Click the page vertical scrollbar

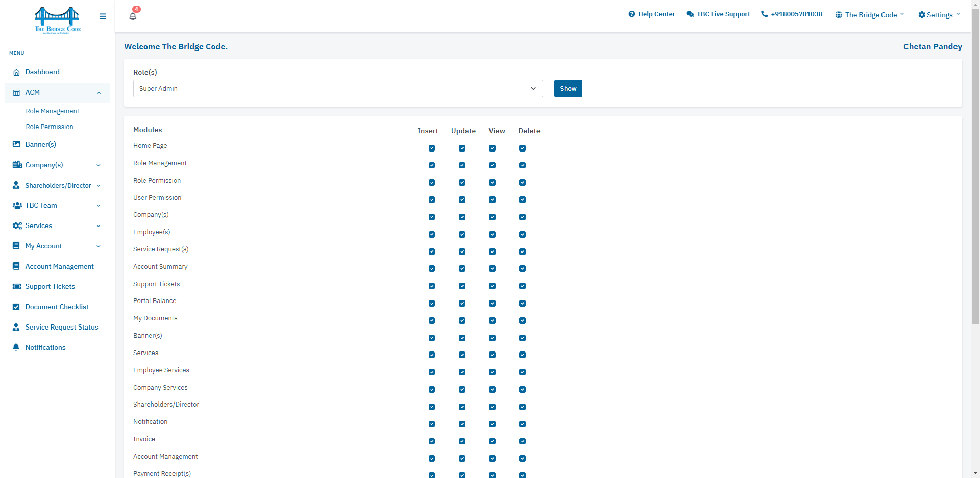point(975,168)
